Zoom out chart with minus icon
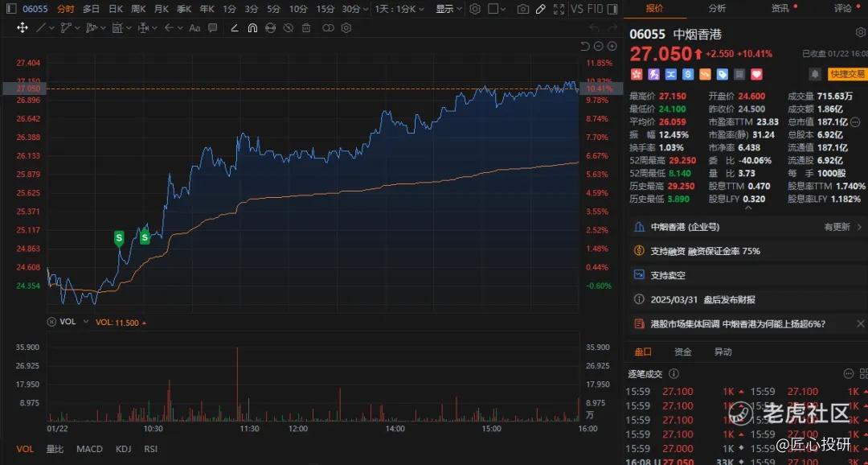Image resolution: width=868 pixels, height=465 pixels. pyautogui.click(x=599, y=46)
